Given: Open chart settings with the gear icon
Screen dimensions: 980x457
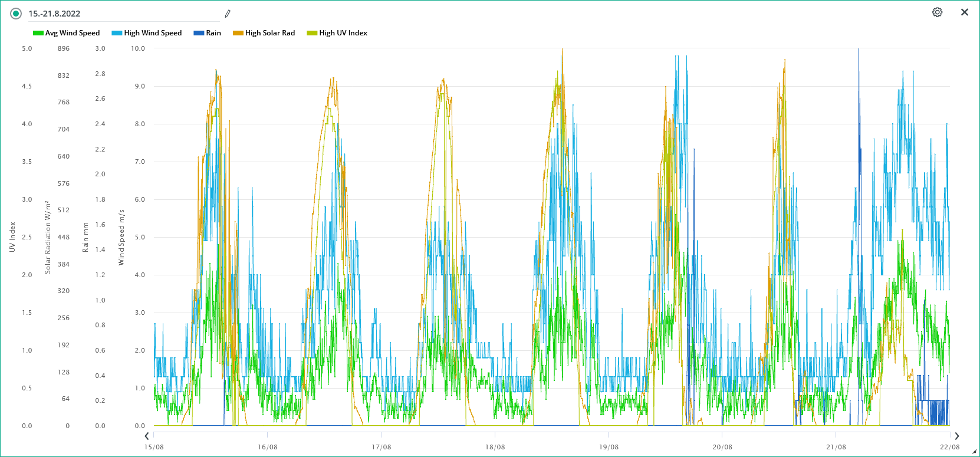Looking at the screenshot, I should pos(937,12).
